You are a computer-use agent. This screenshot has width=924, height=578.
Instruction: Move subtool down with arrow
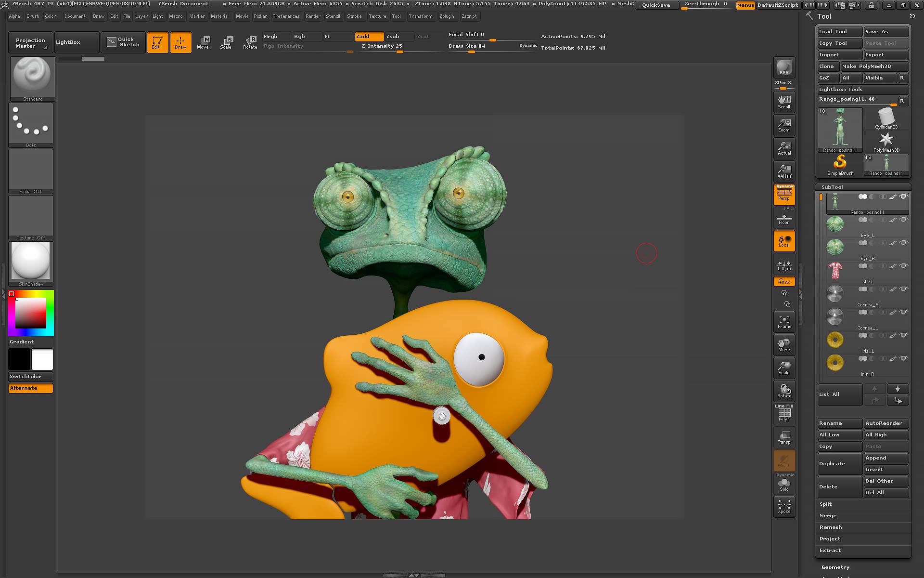(x=897, y=389)
